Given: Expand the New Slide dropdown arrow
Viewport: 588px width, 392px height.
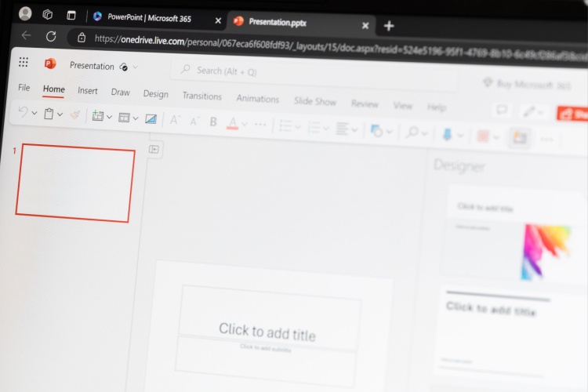Looking at the screenshot, I should 108,118.
